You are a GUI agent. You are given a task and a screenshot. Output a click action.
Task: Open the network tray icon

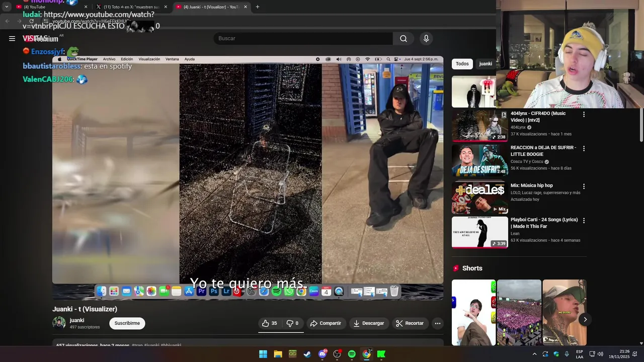coord(592,354)
